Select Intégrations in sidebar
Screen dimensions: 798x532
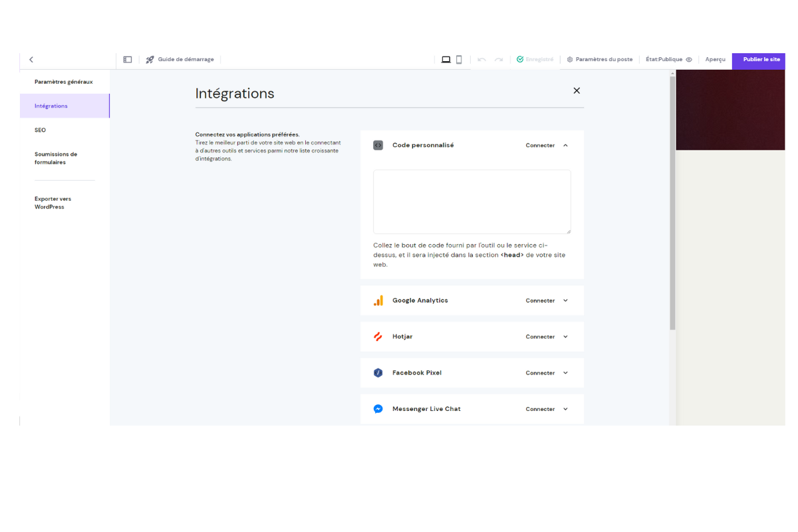(x=65, y=106)
